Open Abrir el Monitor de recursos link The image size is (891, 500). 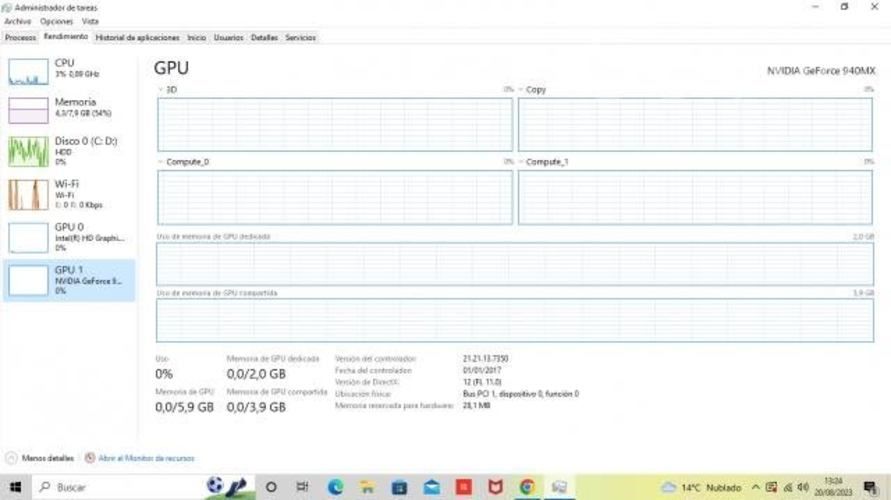coord(146,458)
